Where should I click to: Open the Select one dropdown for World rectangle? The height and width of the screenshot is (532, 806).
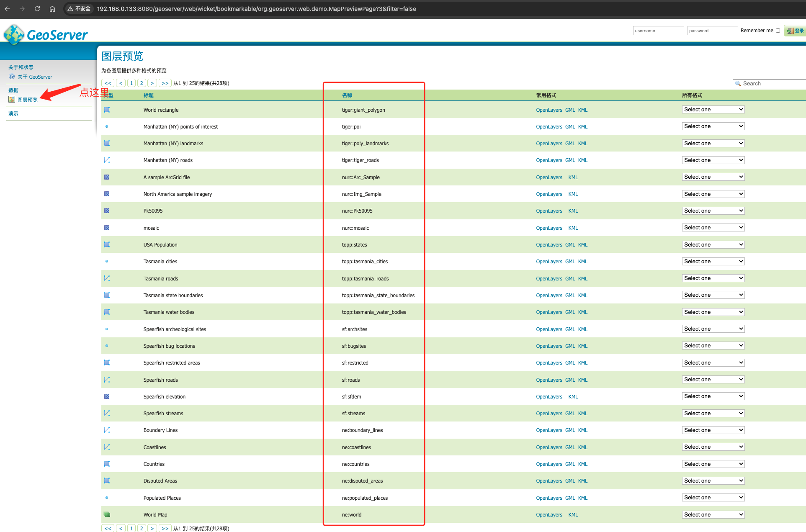(x=713, y=110)
